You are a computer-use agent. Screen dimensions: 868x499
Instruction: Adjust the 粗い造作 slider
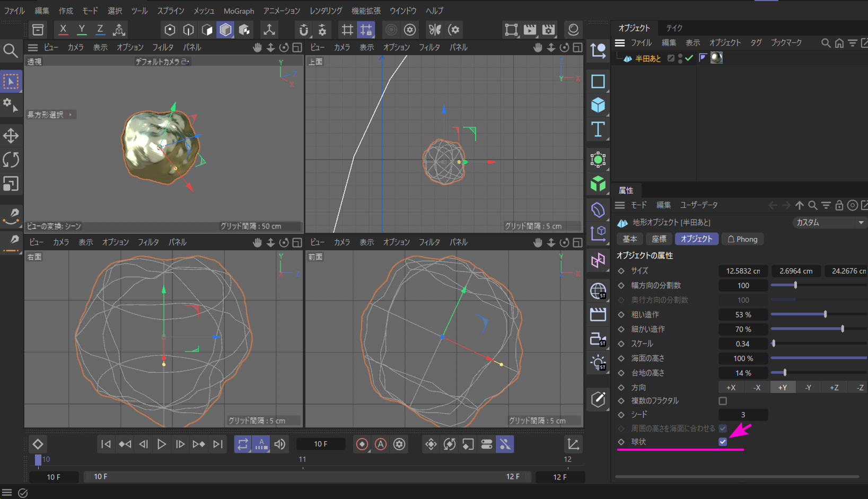point(825,314)
